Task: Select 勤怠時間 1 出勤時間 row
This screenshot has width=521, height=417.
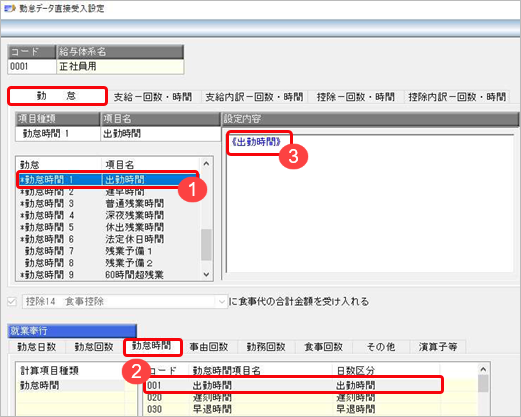Action: (108, 180)
